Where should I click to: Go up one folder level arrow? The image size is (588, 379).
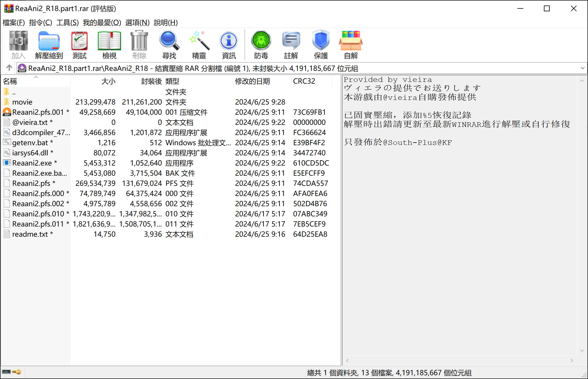(x=9, y=68)
